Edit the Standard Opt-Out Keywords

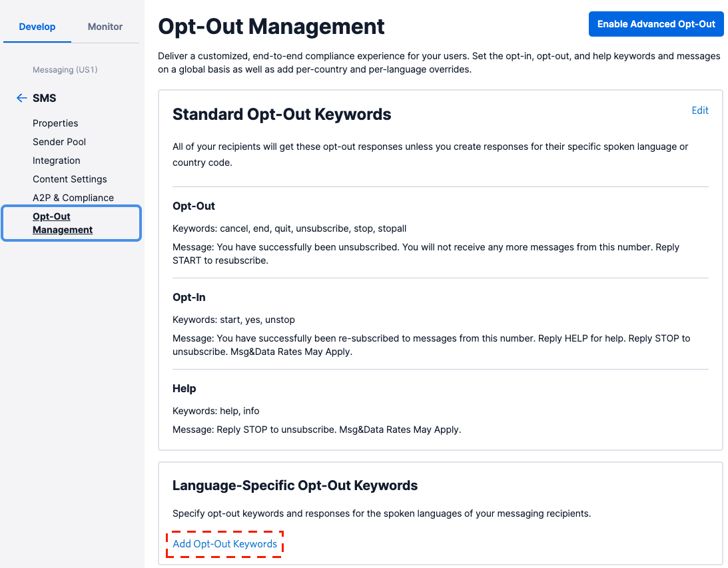tap(699, 111)
